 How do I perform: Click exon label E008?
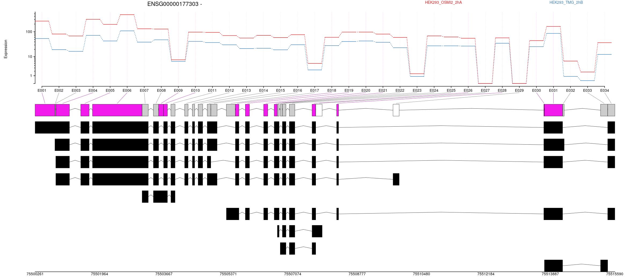click(161, 90)
